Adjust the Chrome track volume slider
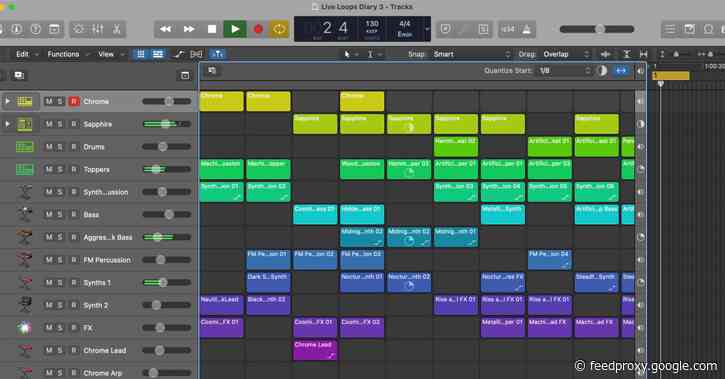Image resolution: width=725 pixels, height=379 pixels. (x=166, y=101)
